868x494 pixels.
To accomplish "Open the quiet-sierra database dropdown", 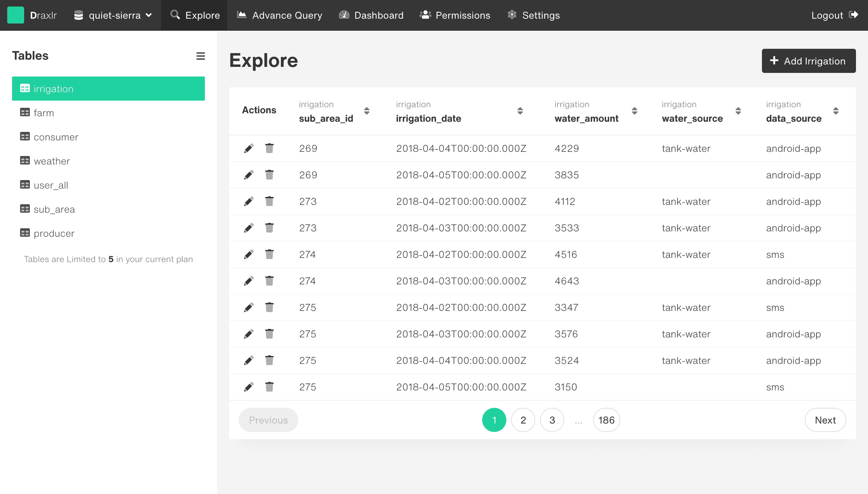I will (115, 15).
